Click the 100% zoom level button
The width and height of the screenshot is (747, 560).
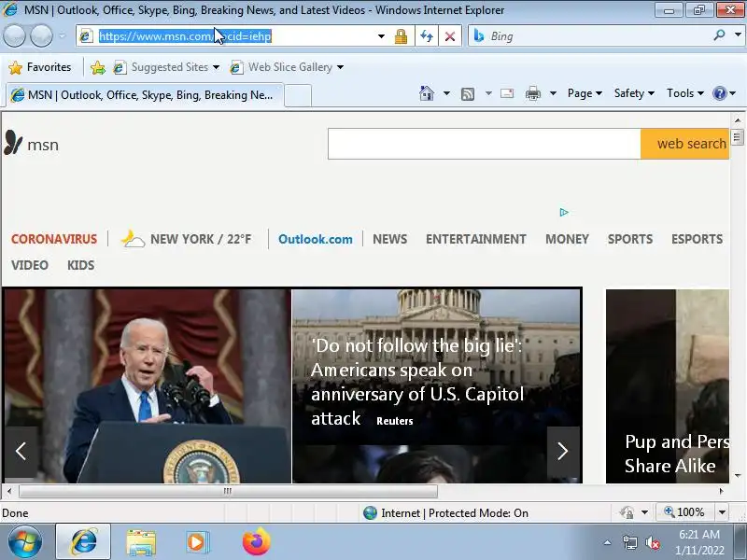coord(684,511)
